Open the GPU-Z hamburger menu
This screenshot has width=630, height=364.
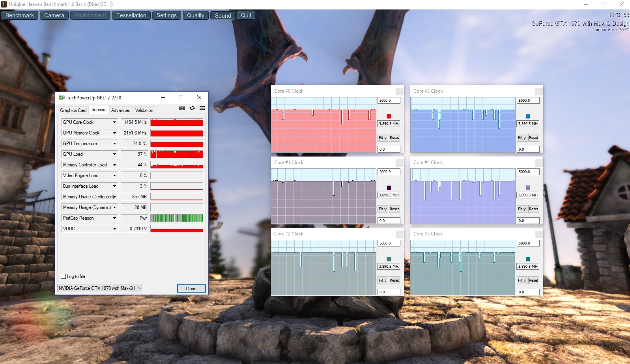click(202, 108)
